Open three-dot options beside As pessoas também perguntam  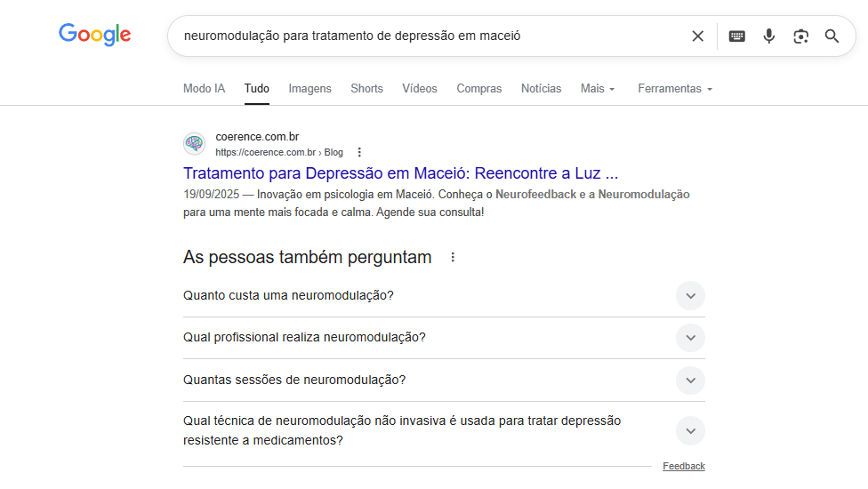[x=453, y=257]
